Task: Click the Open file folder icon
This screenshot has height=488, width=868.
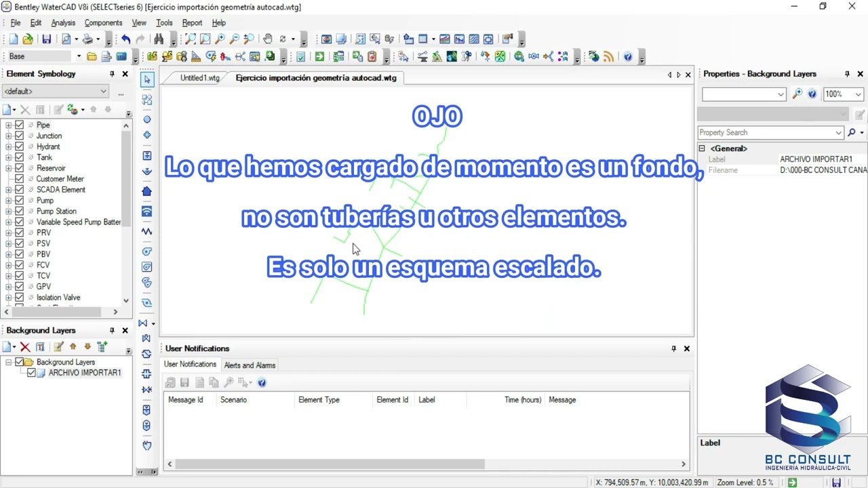Action: click(28, 39)
